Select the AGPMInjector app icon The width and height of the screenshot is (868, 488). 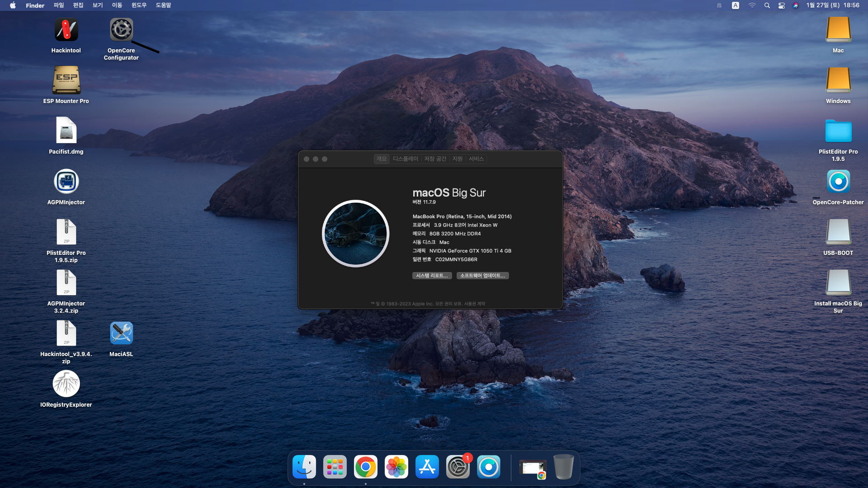coord(66,182)
